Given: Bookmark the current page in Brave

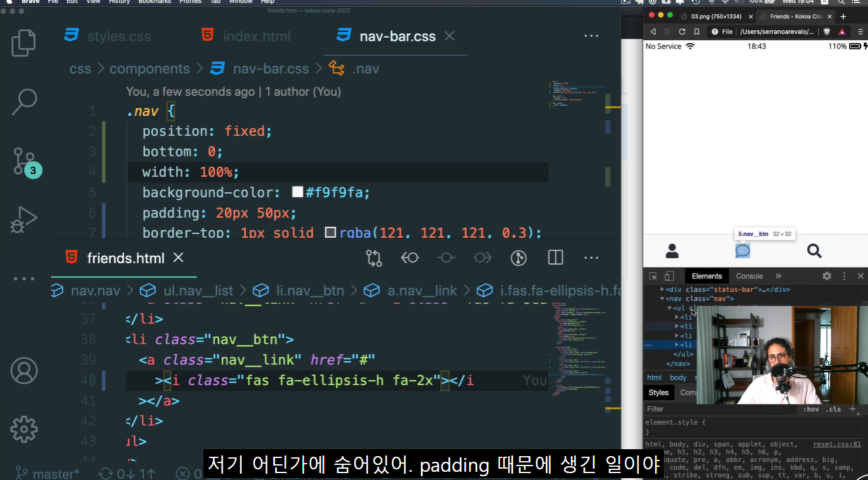Looking at the screenshot, I should (x=697, y=31).
